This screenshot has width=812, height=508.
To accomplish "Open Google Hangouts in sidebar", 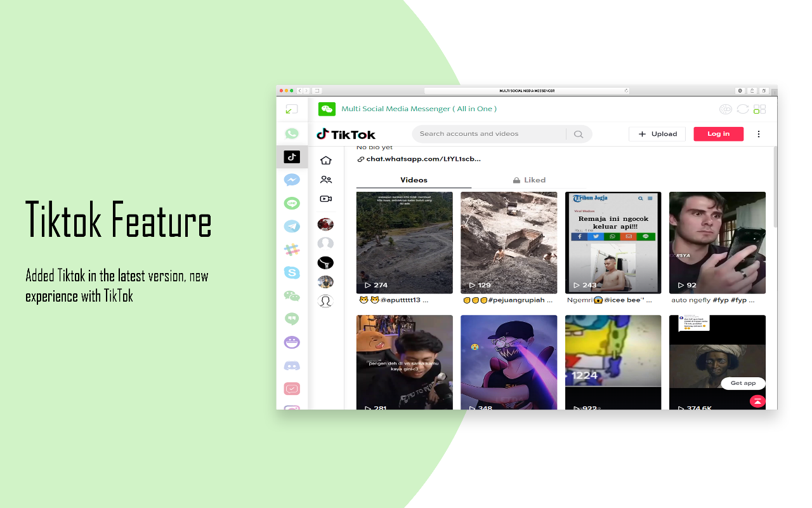I will click(x=292, y=319).
